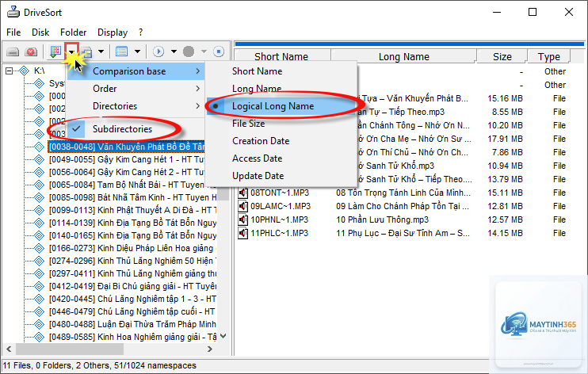Click folder icon beside [0480-0488] Luận Đại Thừa
Viewport: 588px width, 374px height.
click(x=39, y=324)
